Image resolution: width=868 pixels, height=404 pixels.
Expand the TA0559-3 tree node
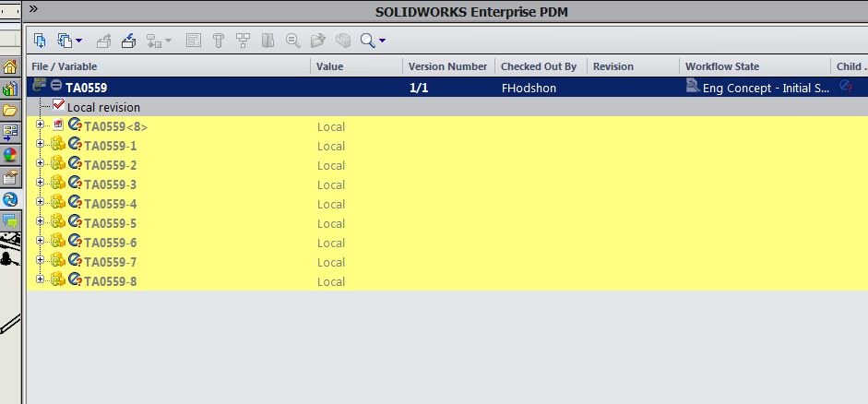[x=40, y=182]
